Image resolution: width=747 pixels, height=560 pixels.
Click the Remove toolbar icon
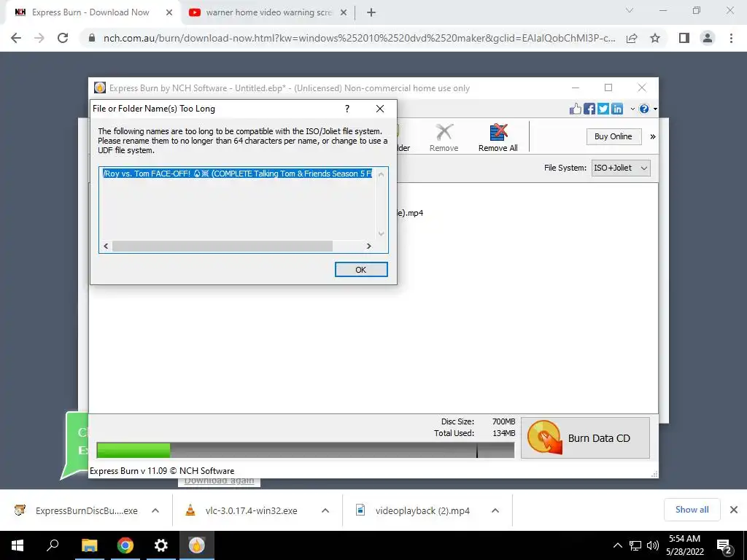coord(444,138)
